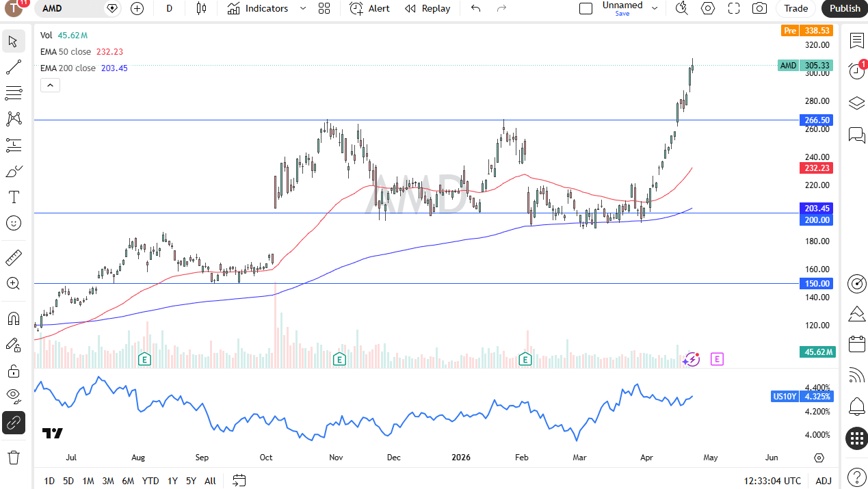Open the Fibonacci retracement tools
This screenshot has width=868, height=489.
click(x=14, y=93)
